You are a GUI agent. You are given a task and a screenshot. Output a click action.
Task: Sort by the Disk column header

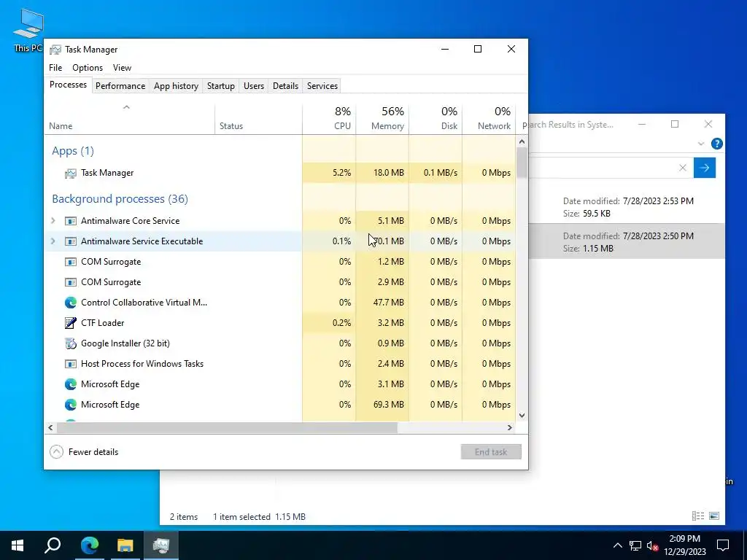point(436,119)
